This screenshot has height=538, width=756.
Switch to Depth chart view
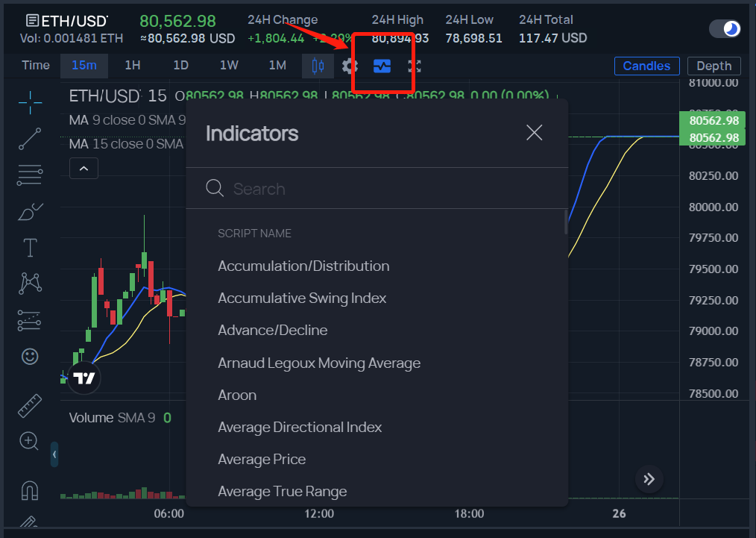tap(714, 66)
